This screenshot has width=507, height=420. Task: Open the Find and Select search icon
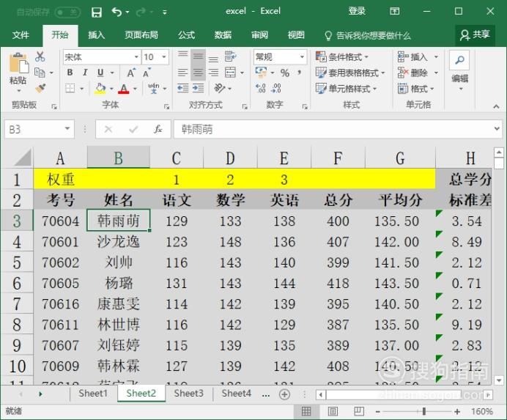tap(459, 60)
